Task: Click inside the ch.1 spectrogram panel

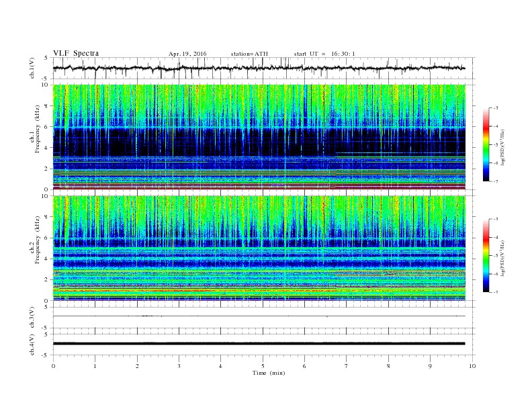Action: pyautogui.click(x=259, y=137)
